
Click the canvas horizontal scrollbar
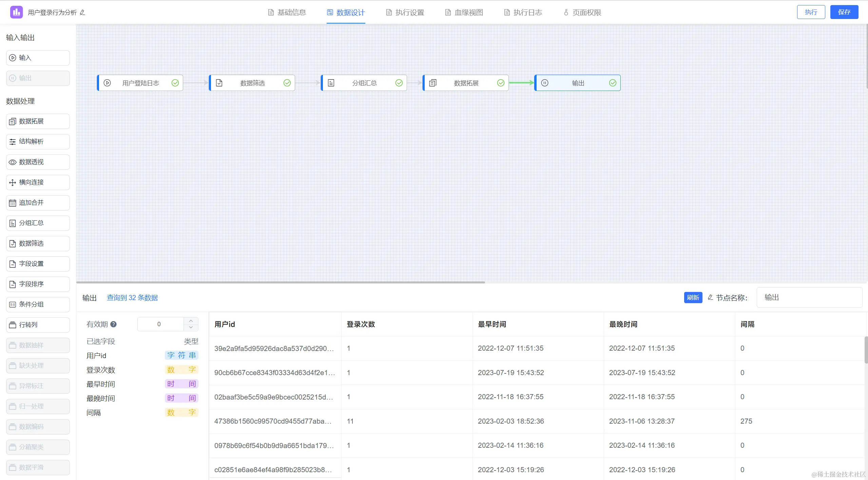click(281, 282)
